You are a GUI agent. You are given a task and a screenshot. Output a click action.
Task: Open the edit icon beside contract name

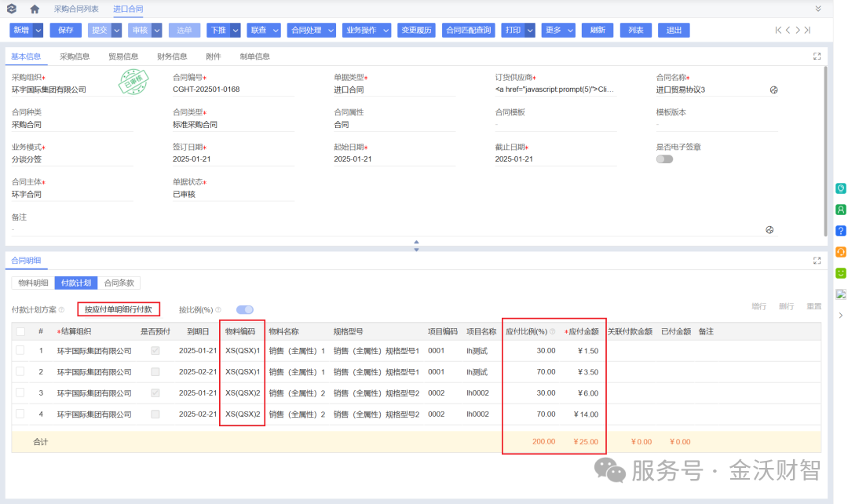point(774,90)
